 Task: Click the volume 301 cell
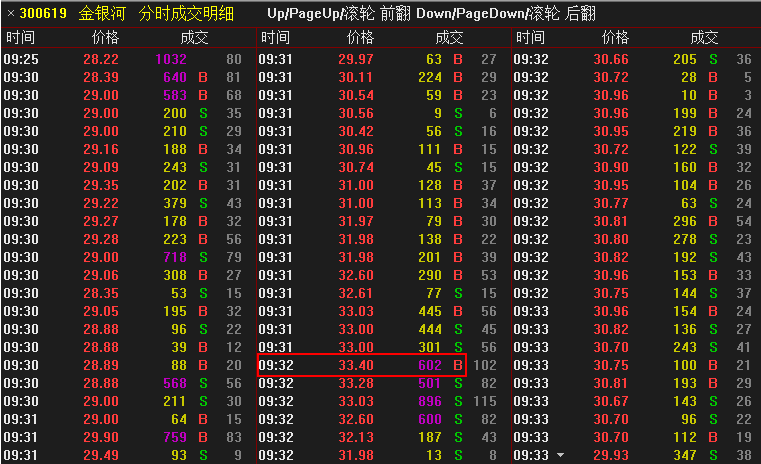(x=430, y=347)
